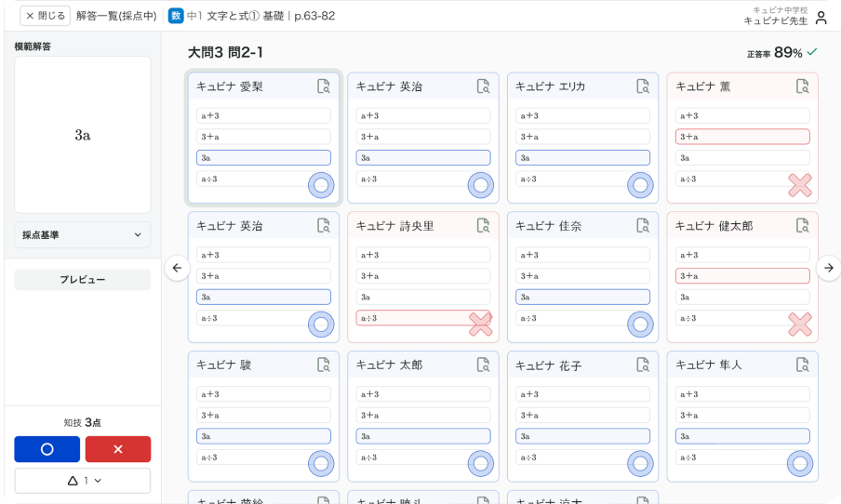Screen dimensions: 841x504
Task: Click the 正答率 89% value
Action: (788, 53)
